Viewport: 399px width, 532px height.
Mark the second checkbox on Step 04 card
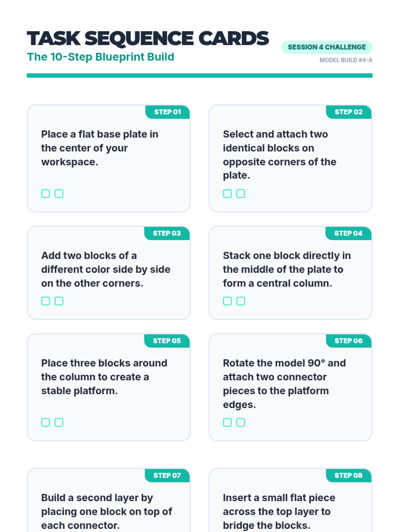241,301
